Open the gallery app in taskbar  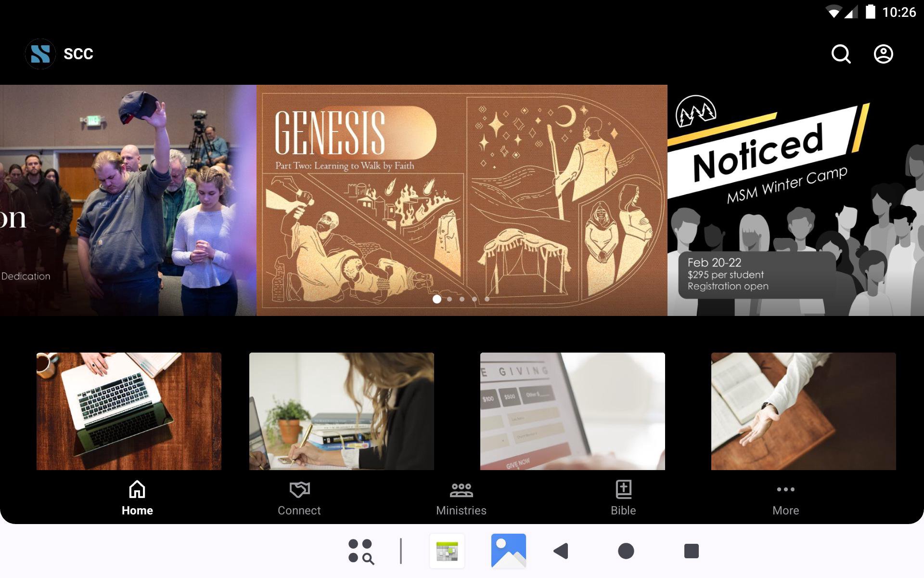click(508, 551)
